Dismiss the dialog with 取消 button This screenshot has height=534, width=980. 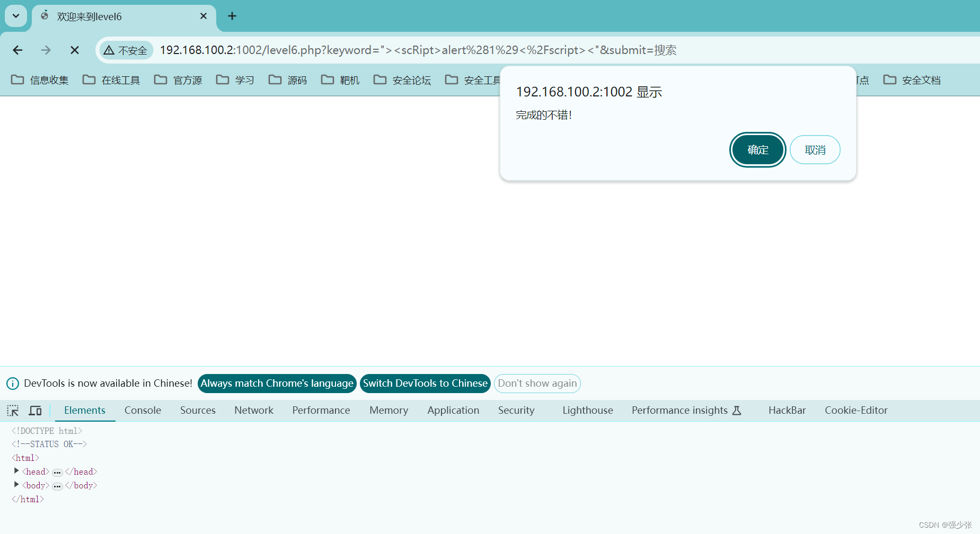pyautogui.click(x=815, y=150)
